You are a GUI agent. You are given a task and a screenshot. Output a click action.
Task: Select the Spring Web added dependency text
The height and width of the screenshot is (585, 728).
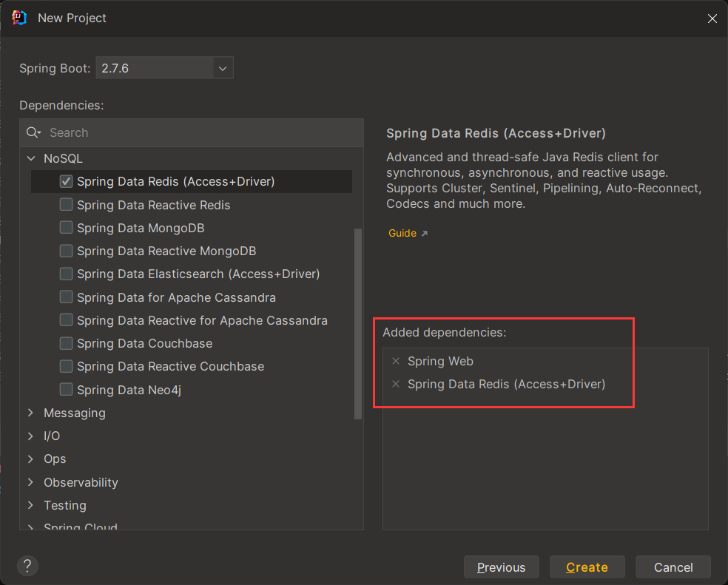[440, 361]
